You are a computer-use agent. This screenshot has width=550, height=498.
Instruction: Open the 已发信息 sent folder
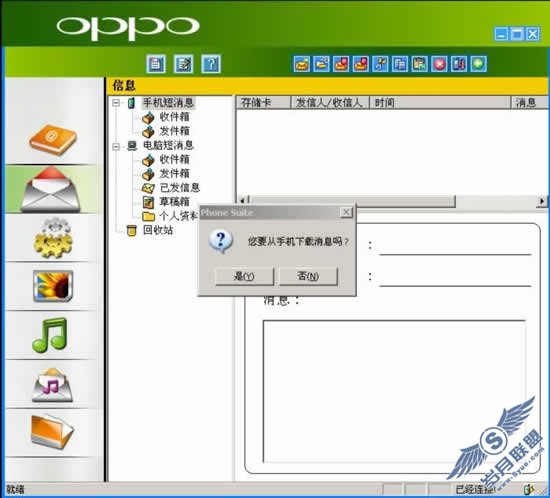coord(179,188)
